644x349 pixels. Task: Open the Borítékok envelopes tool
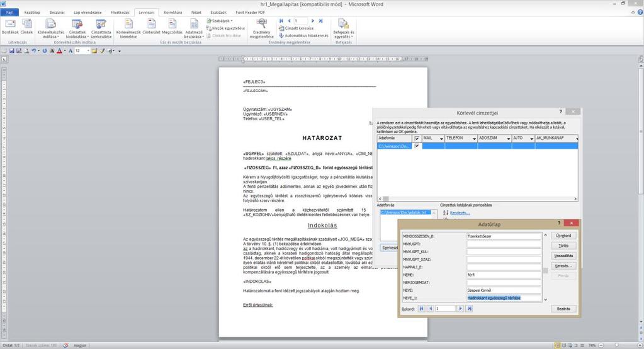click(10, 27)
